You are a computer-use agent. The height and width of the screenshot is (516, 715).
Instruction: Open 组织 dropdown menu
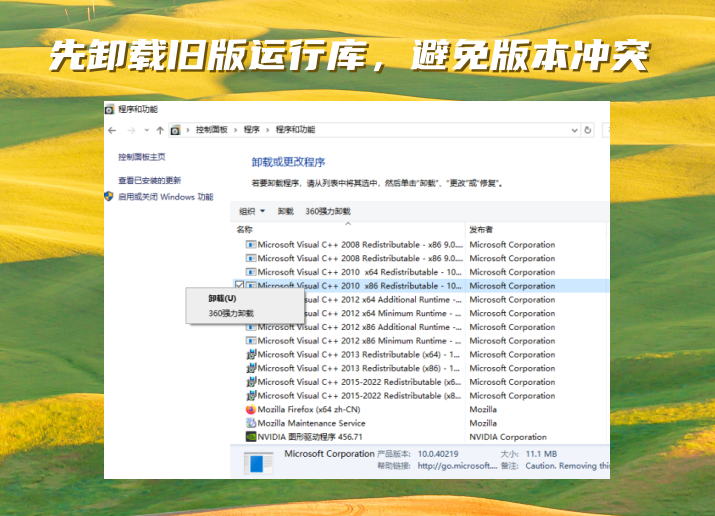click(x=252, y=212)
